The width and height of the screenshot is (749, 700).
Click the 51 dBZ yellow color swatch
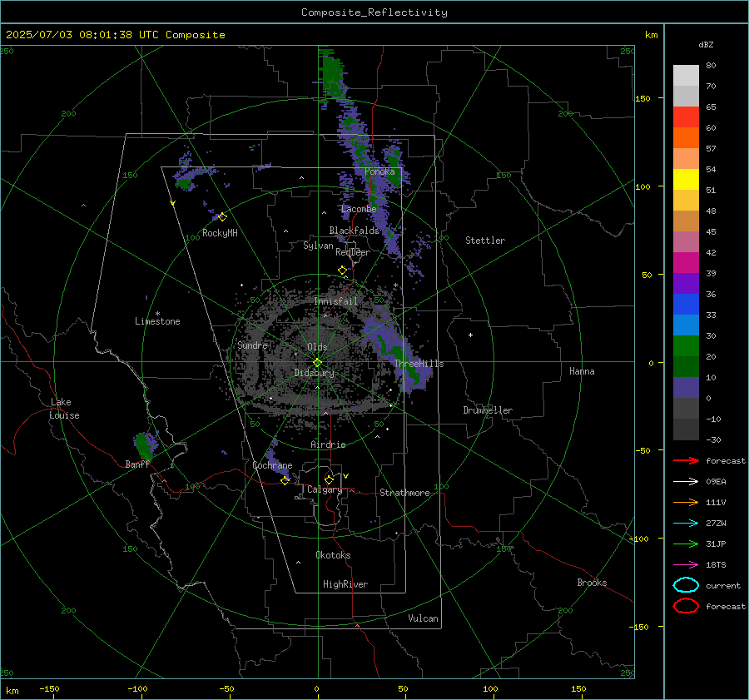[x=686, y=180]
